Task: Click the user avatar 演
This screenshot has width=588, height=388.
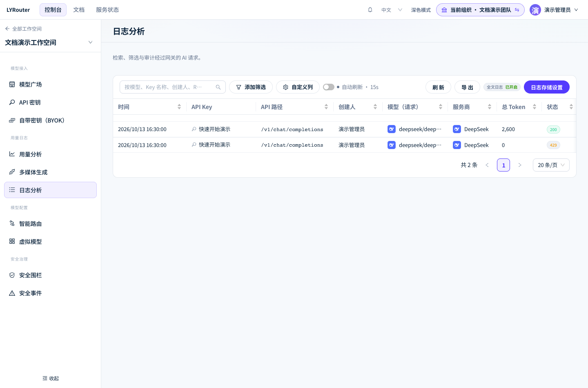Action: tap(535, 10)
